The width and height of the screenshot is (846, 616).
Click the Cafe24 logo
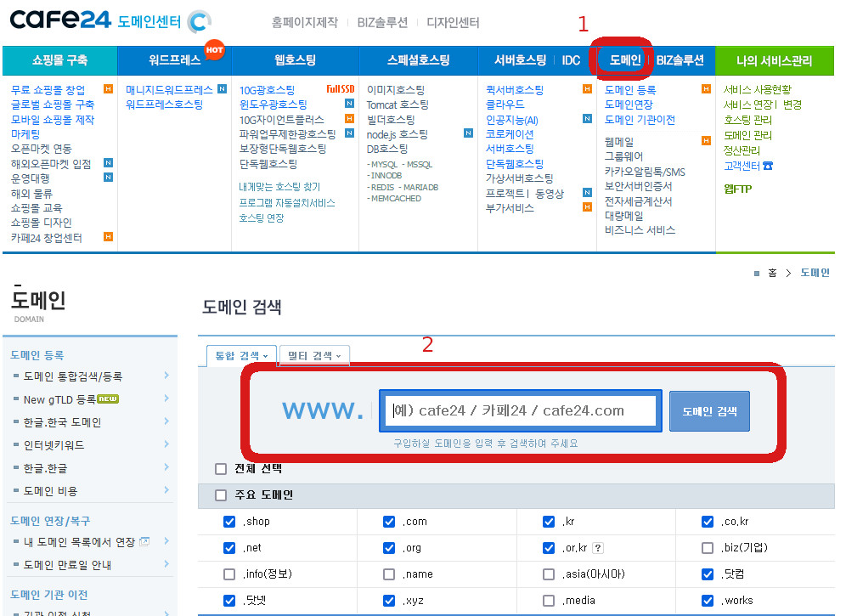click(x=60, y=20)
